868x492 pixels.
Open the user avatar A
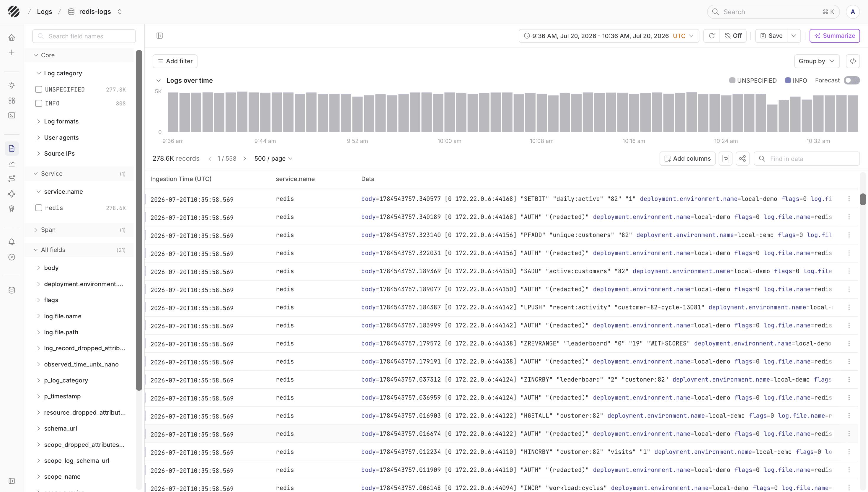click(x=853, y=12)
